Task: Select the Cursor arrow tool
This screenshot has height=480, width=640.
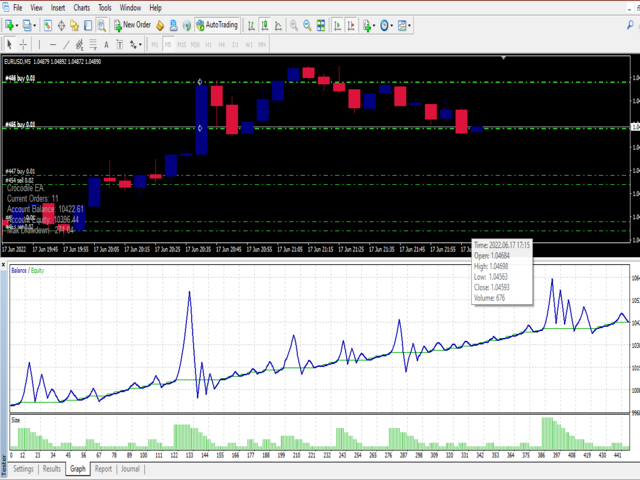Action: click(x=10, y=44)
